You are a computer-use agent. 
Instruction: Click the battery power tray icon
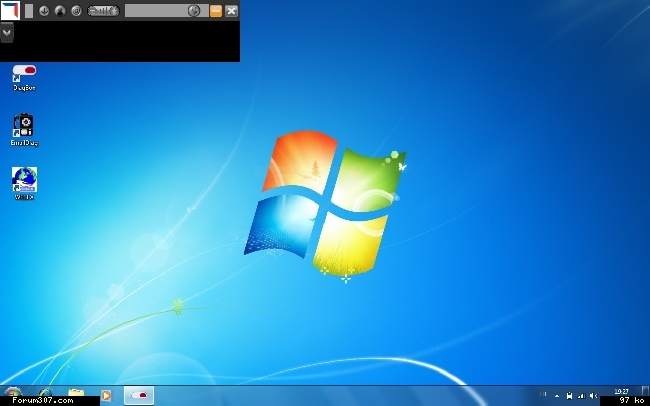569,396
